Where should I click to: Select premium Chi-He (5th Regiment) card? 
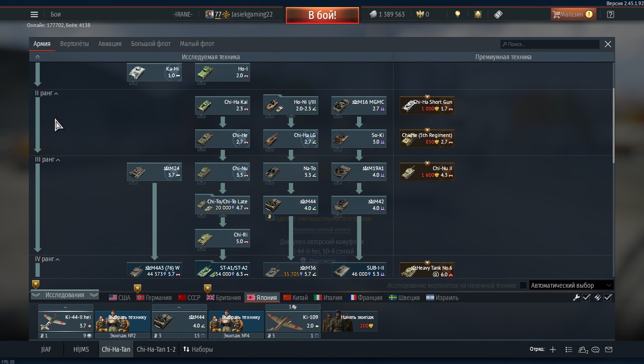tap(427, 139)
